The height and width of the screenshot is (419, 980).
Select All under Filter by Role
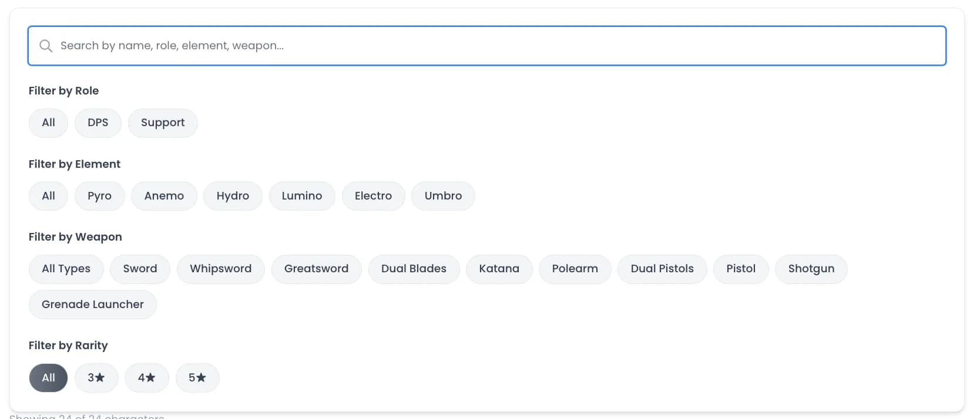tap(48, 123)
